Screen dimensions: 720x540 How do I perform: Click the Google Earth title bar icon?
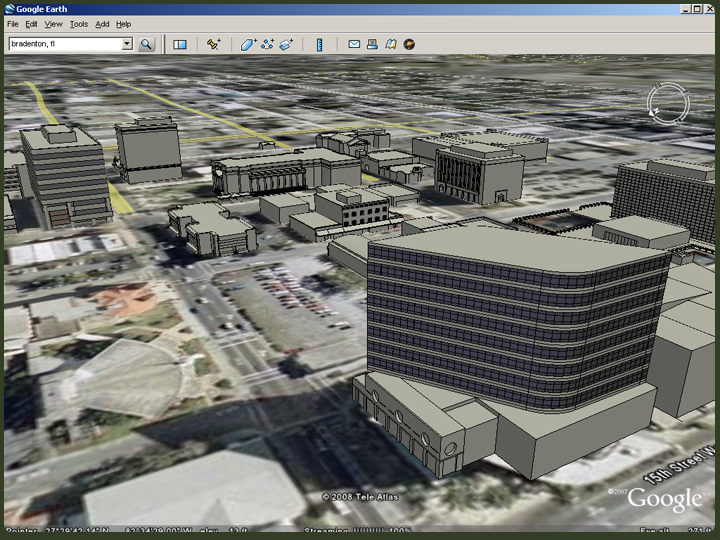(x=10, y=9)
